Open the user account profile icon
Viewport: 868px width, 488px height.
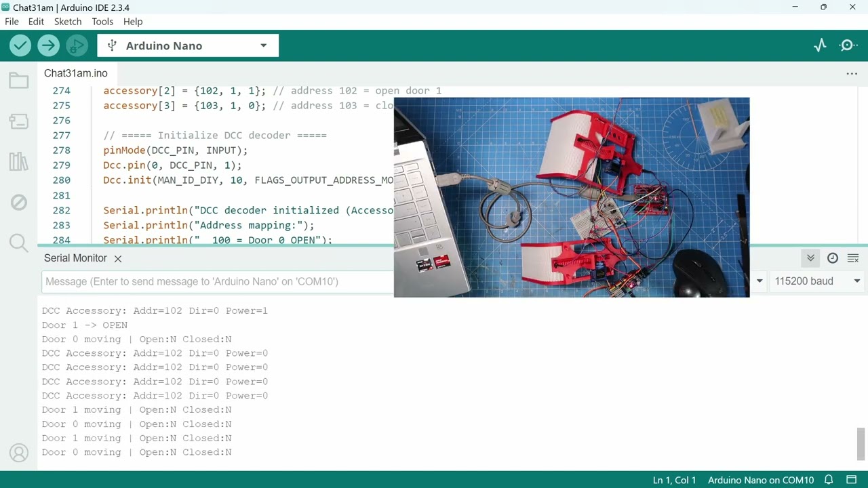pos(19,453)
